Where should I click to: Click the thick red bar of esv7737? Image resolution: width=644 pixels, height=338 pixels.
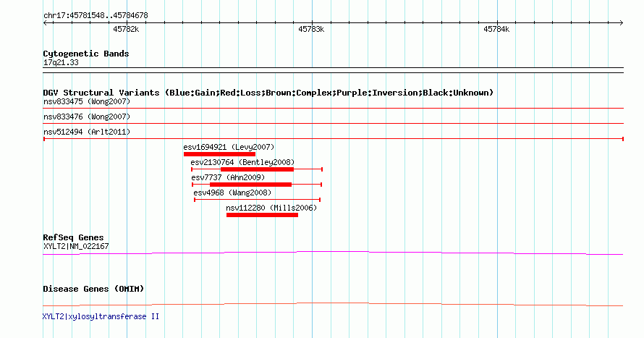[x=250, y=185]
